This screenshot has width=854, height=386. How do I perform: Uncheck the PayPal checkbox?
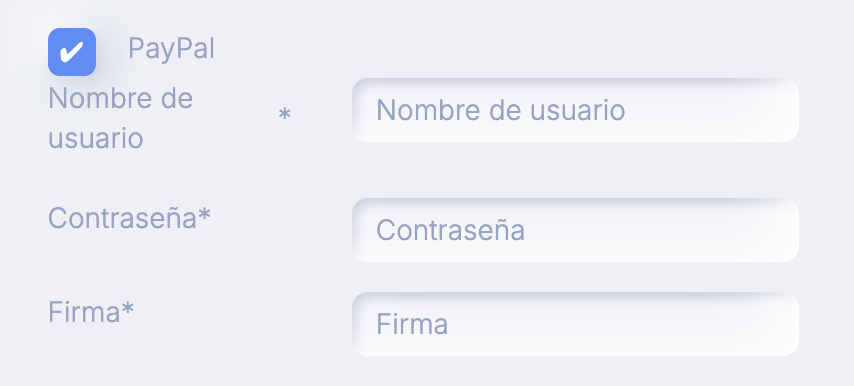tap(72, 52)
